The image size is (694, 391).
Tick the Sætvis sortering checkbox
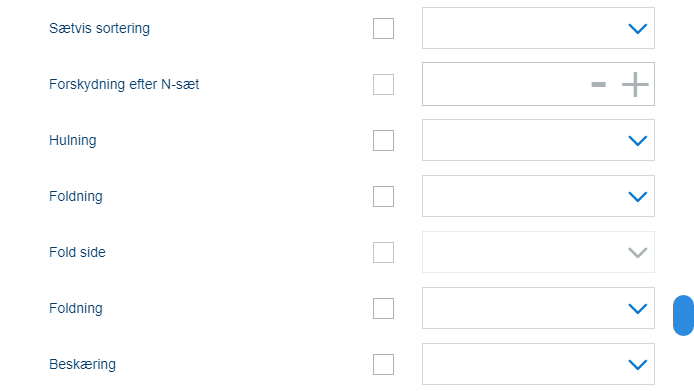[383, 28]
